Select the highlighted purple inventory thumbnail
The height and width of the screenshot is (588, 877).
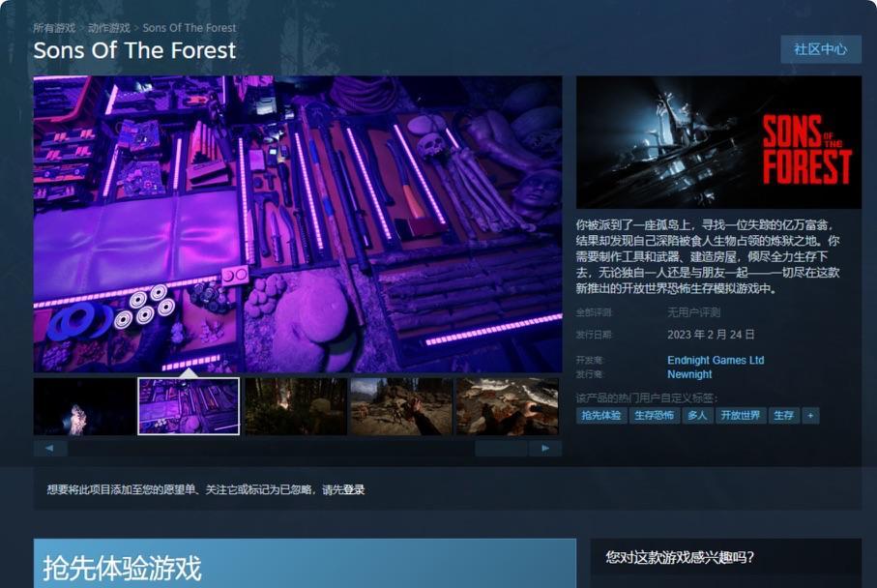[189, 406]
